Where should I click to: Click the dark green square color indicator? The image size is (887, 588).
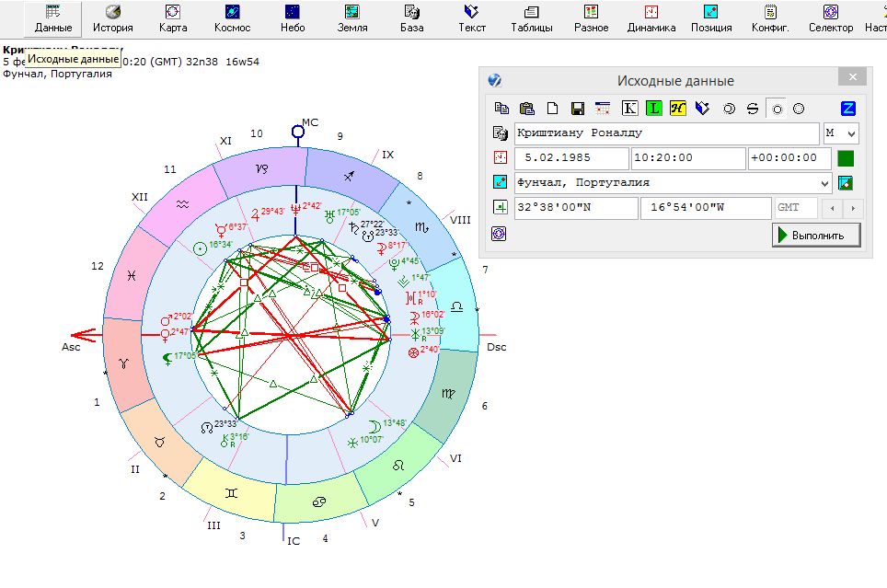point(846,158)
